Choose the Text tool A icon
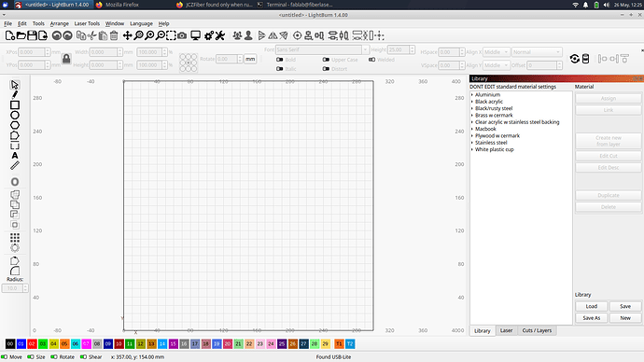The image size is (644, 362). point(15,156)
